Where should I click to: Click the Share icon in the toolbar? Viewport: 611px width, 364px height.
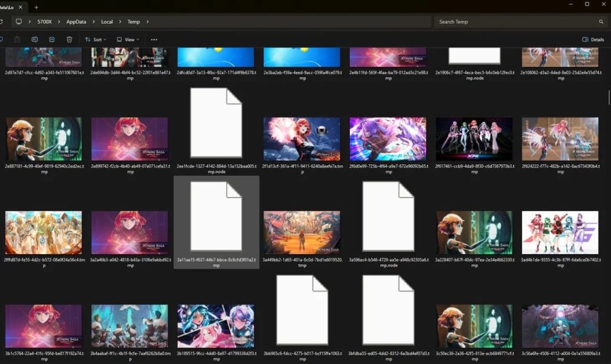(x=51, y=39)
